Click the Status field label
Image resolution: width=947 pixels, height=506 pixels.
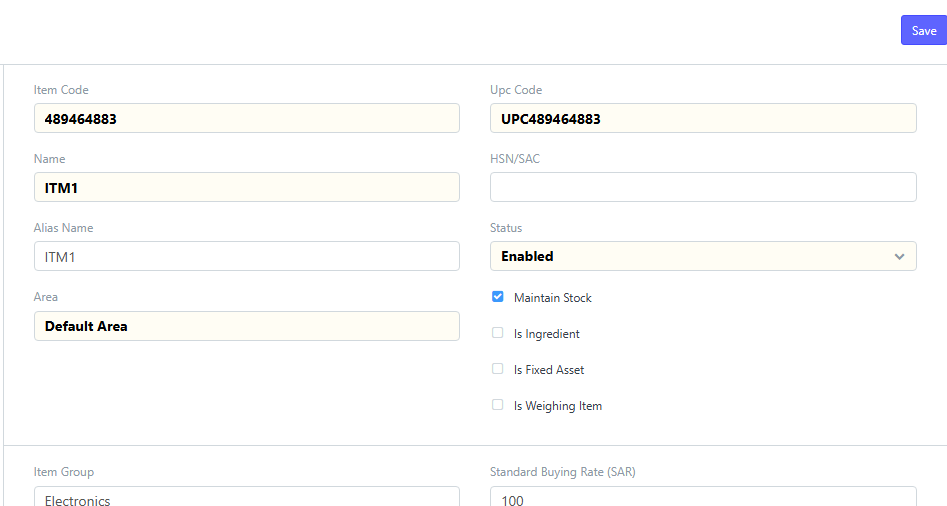click(x=506, y=228)
